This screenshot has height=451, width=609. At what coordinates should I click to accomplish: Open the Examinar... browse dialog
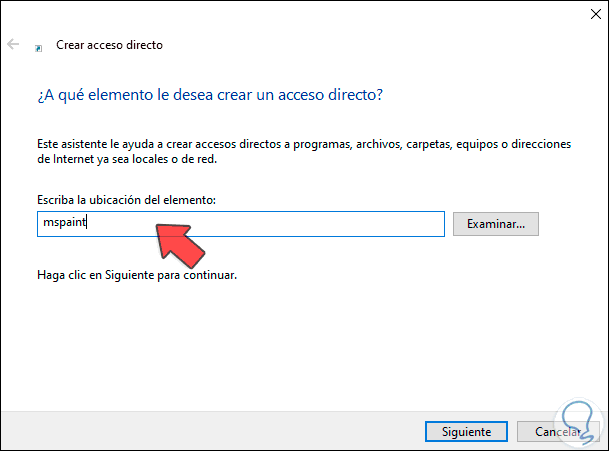[x=496, y=223]
